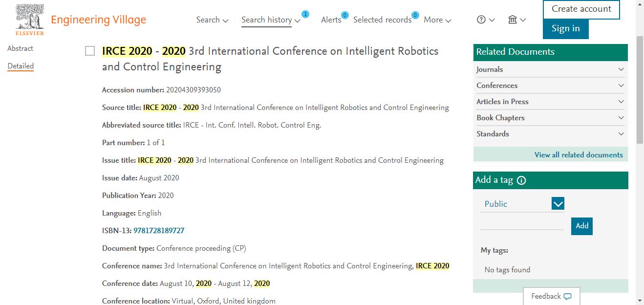Click the Feedback speech bubble icon
This screenshot has width=644, height=305.
[x=567, y=297]
